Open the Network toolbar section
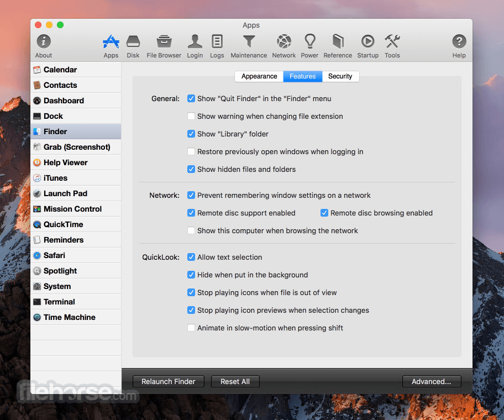The image size is (504, 420). (284, 46)
